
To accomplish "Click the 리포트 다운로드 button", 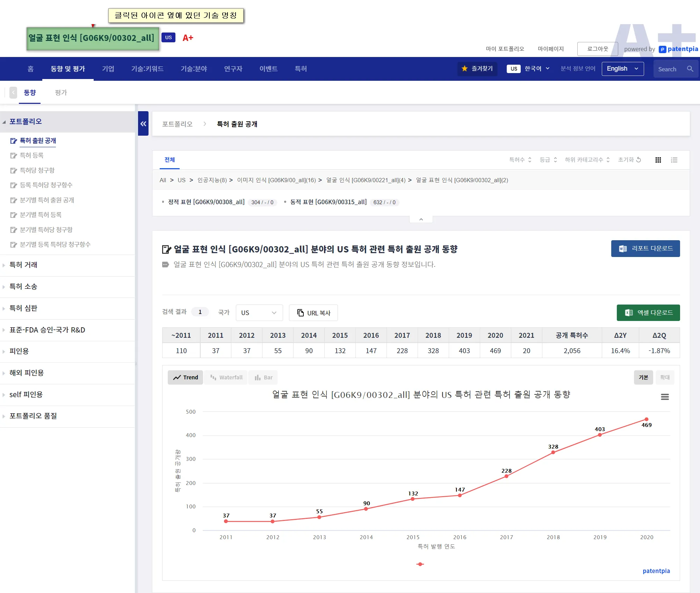I will pyautogui.click(x=645, y=249).
